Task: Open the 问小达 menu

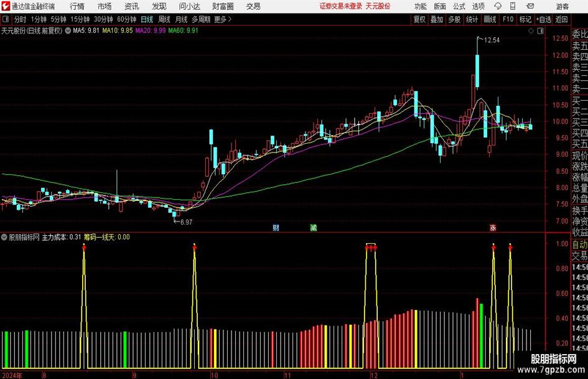Action: (x=189, y=6)
